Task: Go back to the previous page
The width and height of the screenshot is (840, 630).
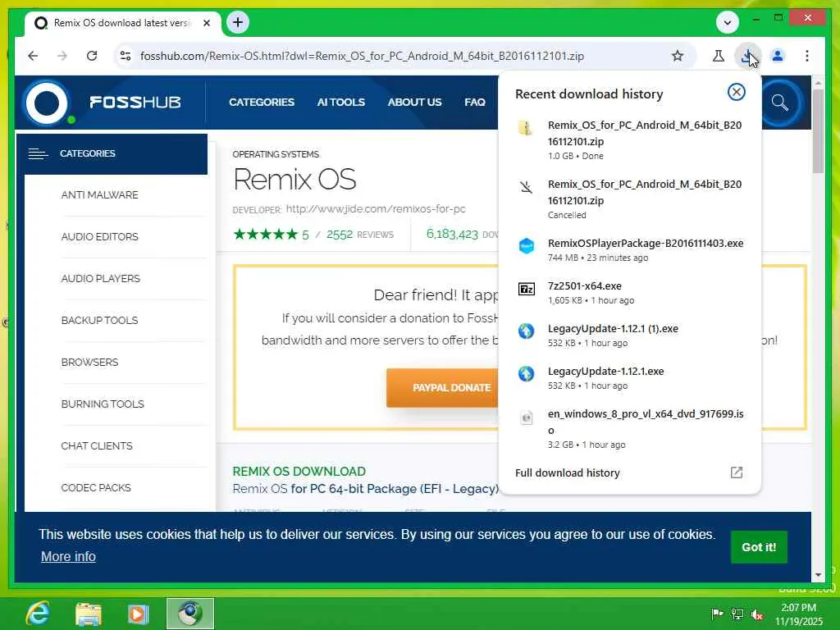Action: point(33,56)
